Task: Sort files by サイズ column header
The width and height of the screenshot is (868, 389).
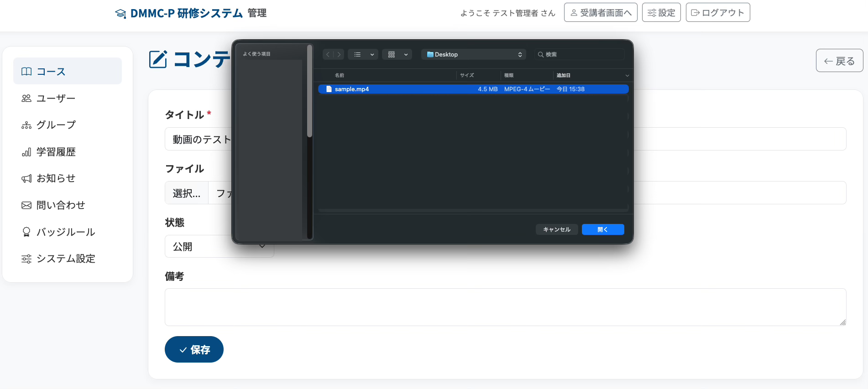Action: pyautogui.click(x=467, y=75)
